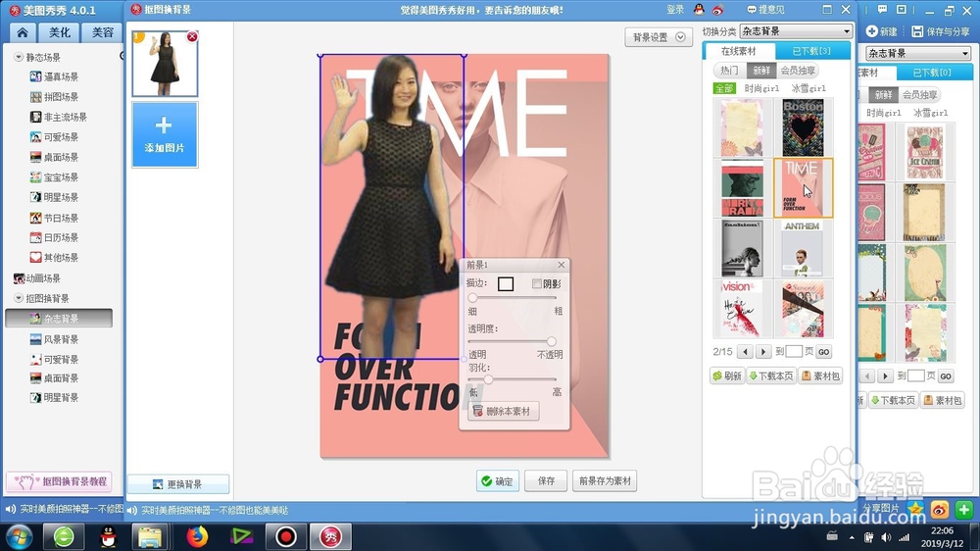This screenshot has height=551, width=980.
Task: Pick the Boston heart background thumbnail
Action: click(804, 127)
